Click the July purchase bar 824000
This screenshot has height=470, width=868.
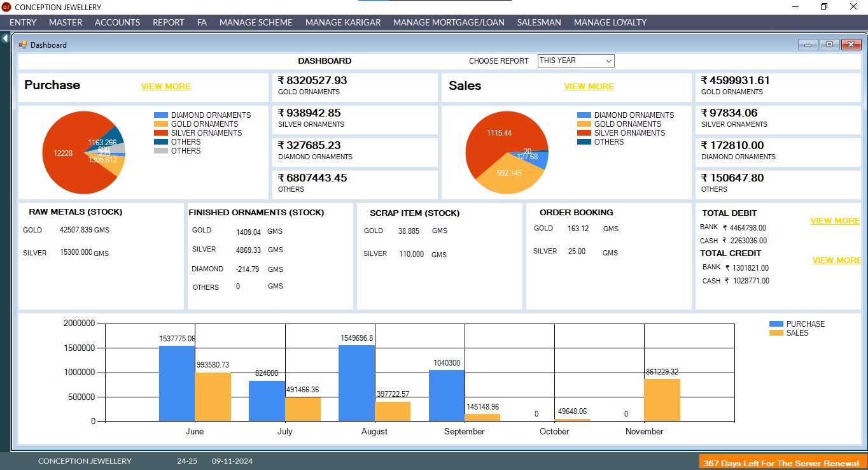tap(267, 401)
